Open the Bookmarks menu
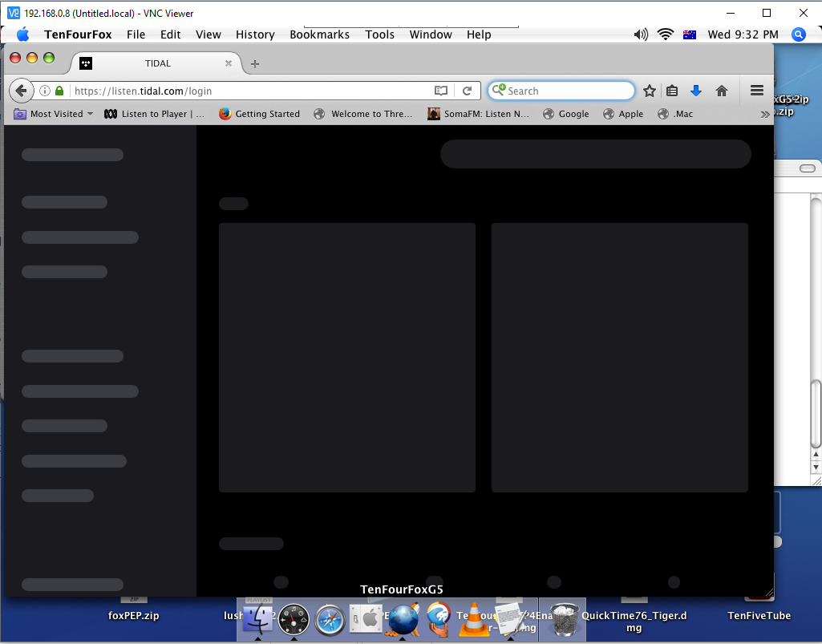The image size is (822, 644). coord(319,34)
